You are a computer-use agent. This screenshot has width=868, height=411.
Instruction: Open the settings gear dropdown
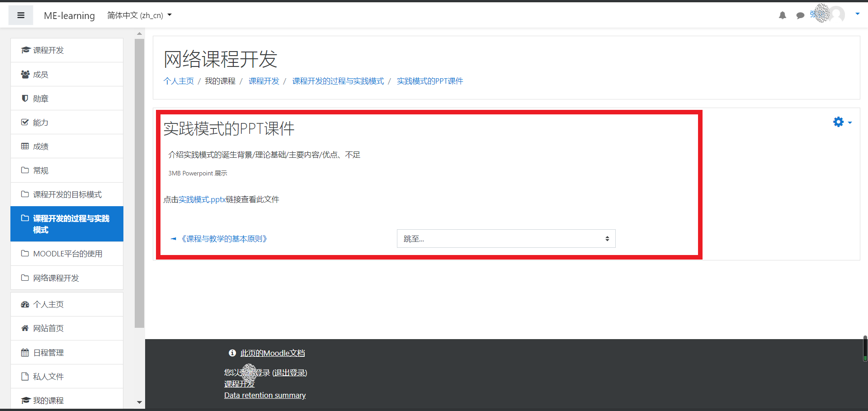[x=839, y=122]
